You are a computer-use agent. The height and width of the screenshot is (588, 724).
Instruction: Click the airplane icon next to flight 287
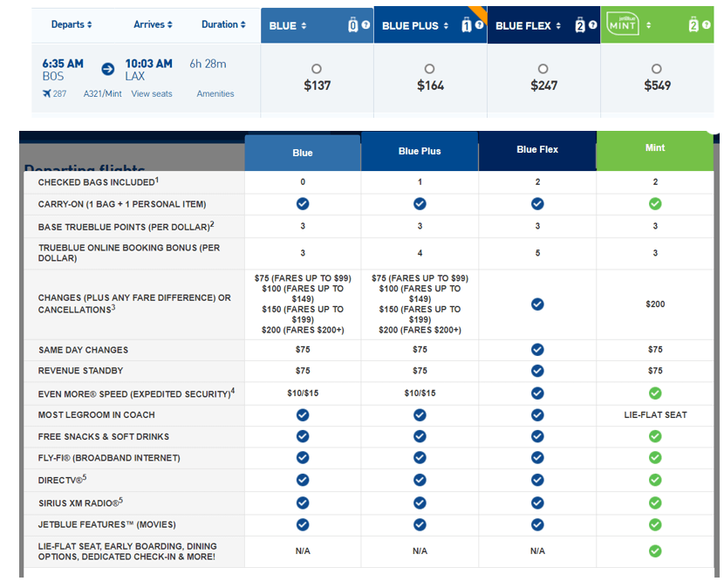pyautogui.click(x=47, y=93)
